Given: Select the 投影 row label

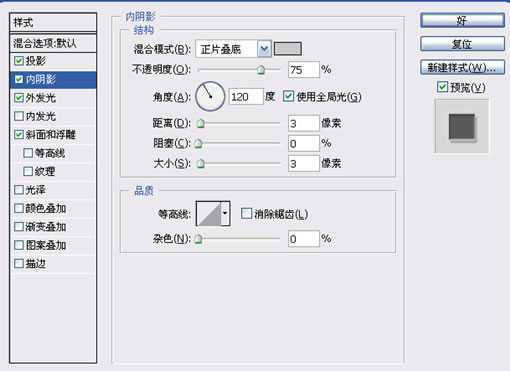Looking at the screenshot, I should pos(36,61).
